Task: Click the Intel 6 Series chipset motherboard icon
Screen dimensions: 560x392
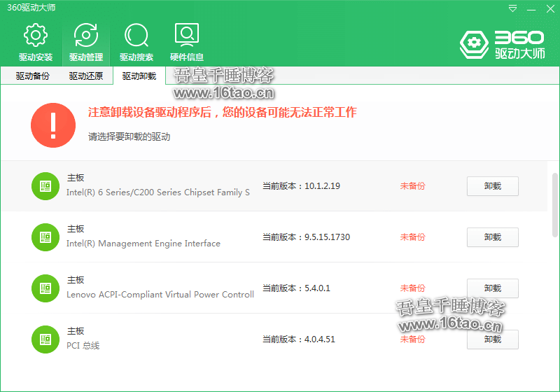Action: [x=45, y=185]
